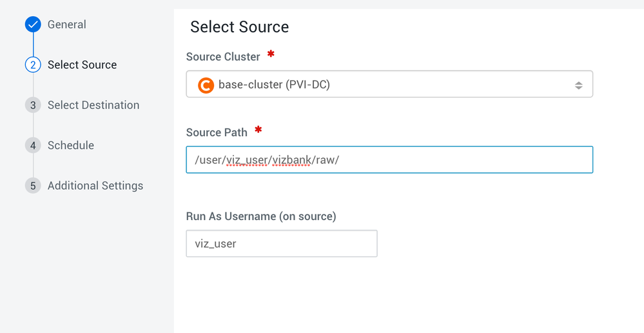This screenshot has width=644, height=333.
Task: Click the Run As Username input box
Action: click(281, 244)
